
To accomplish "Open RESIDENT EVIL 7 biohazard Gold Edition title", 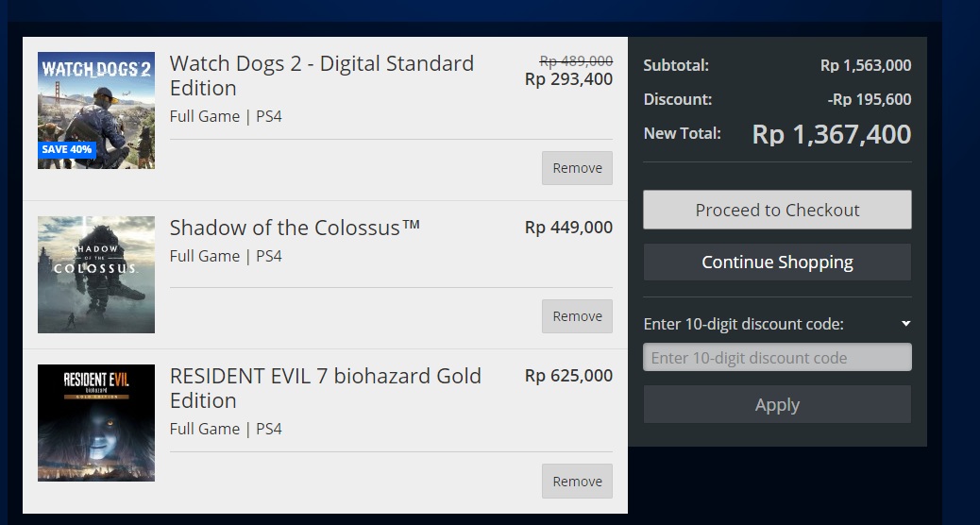I will 325,387.
